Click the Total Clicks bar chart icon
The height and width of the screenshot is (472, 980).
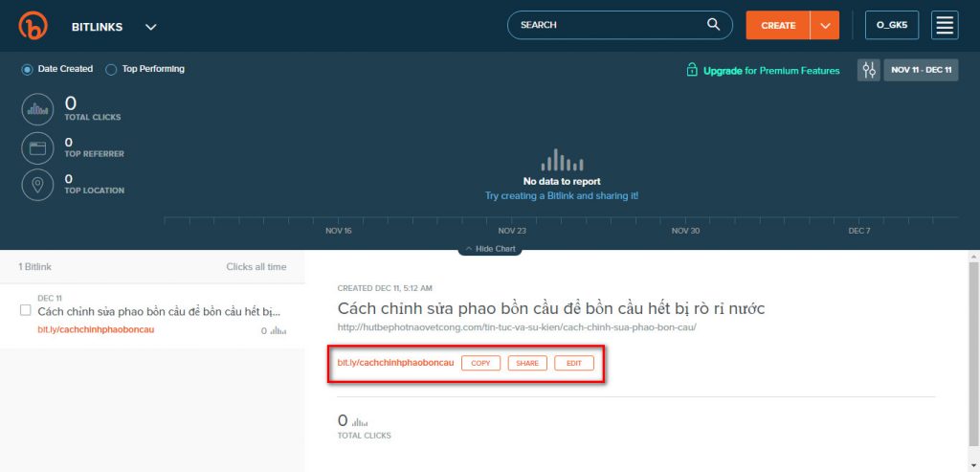(37, 109)
